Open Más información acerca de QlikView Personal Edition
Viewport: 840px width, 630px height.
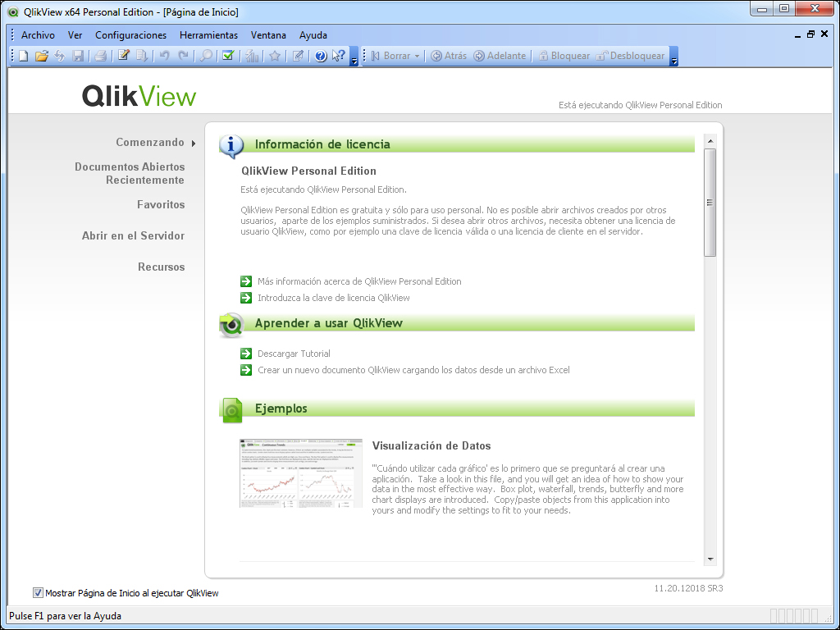(359, 281)
